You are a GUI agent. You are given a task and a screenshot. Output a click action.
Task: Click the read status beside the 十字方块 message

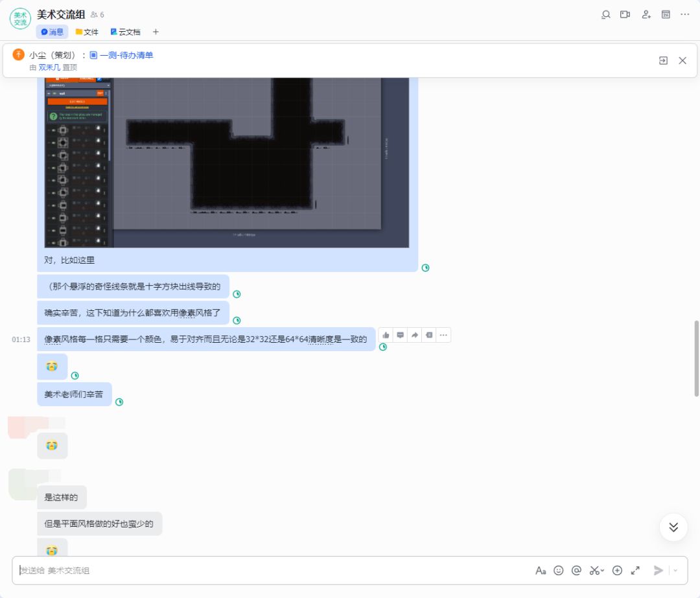(237, 294)
